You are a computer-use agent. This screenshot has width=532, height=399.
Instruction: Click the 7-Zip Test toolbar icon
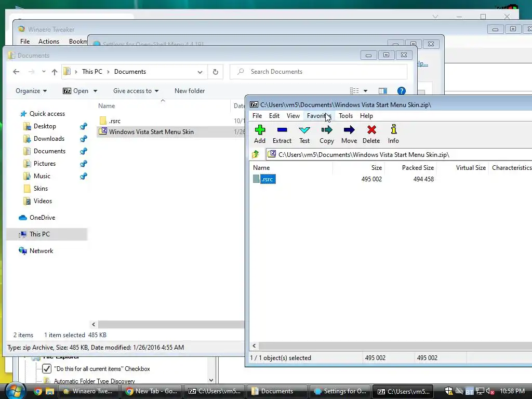coord(304,134)
